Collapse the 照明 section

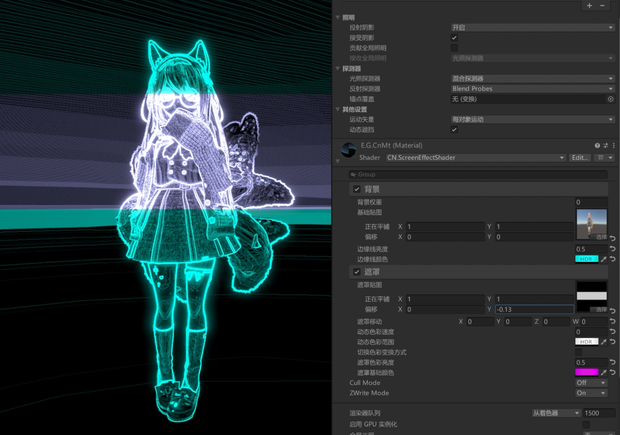[x=338, y=17]
